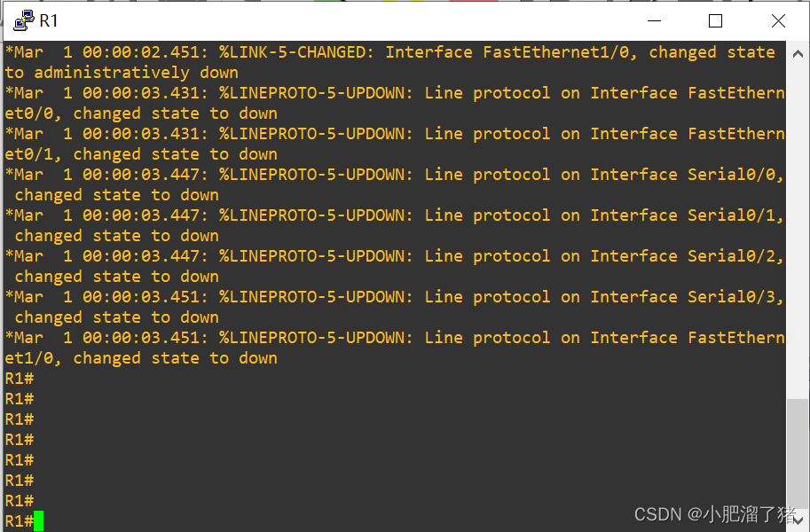The height and width of the screenshot is (532, 810).
Task: Click 'et1/0, changed state to down' line
Action: (141, 358)
